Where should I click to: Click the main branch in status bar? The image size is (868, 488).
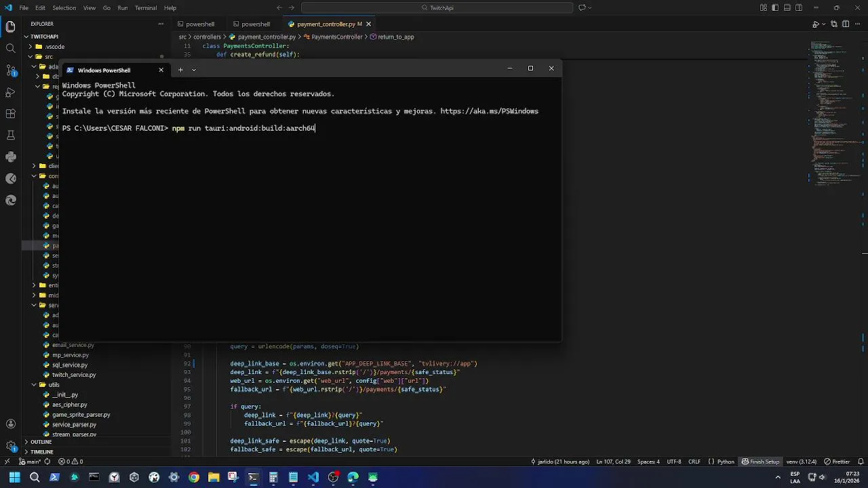pos(30,462)
